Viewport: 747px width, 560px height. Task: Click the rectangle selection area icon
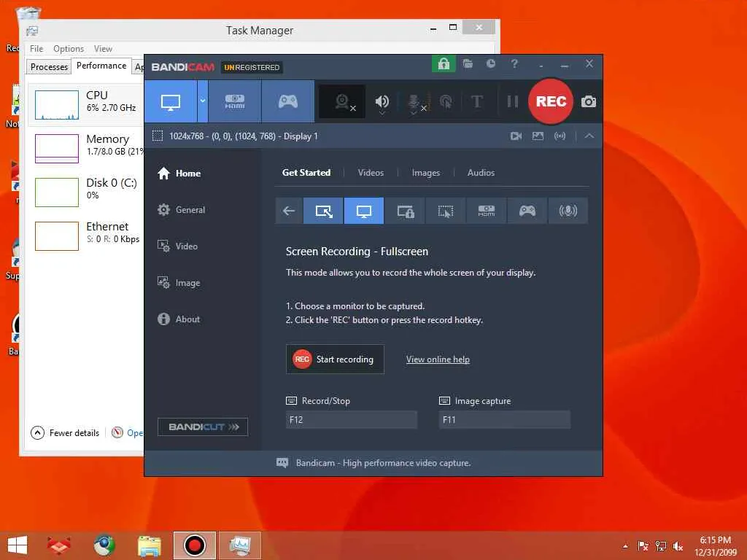(x=158, y=136)
